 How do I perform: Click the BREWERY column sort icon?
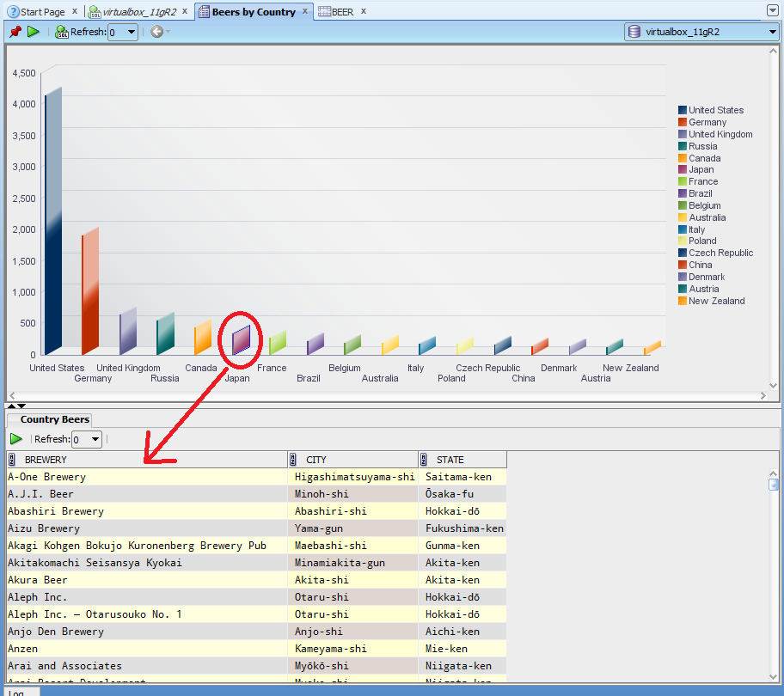[x=12, y=460]
